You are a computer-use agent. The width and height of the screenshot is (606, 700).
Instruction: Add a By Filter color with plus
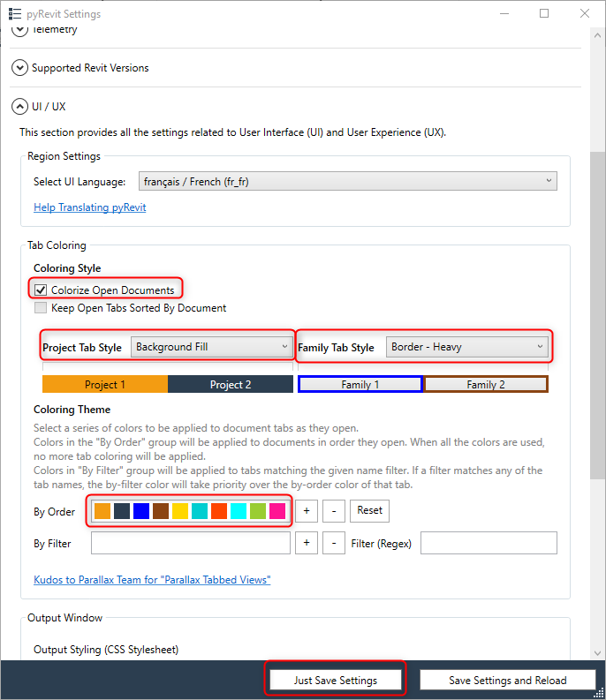[307, 544]
